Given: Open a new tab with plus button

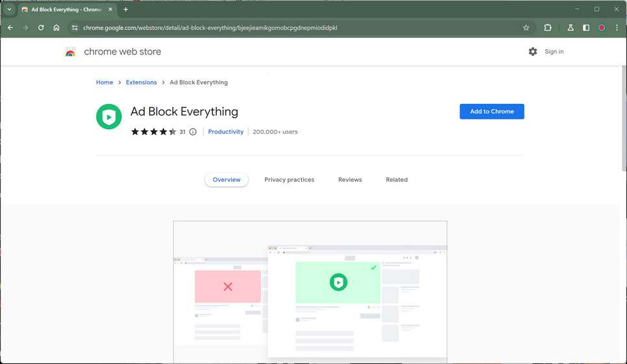Looking at the screenshot, I should click(x=125, y=9).
